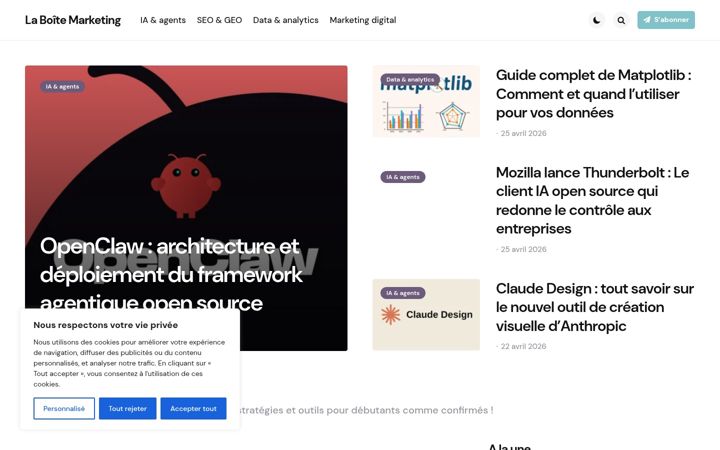Screen dimensions: 720x450
Task: Click the Accepter tout cookie button
Action: coord(193,408)
